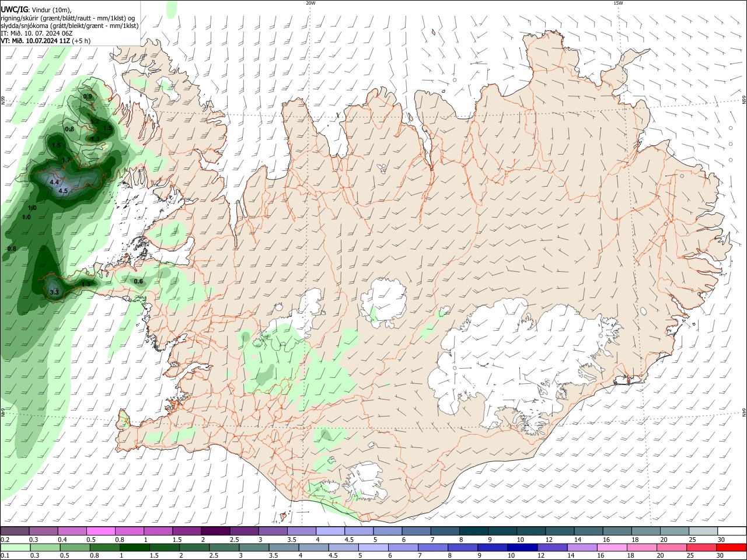This screenshot has height=560, width=747.
Task: Click the 0.9 precipitation value on the map
Action: pos(88,96)
